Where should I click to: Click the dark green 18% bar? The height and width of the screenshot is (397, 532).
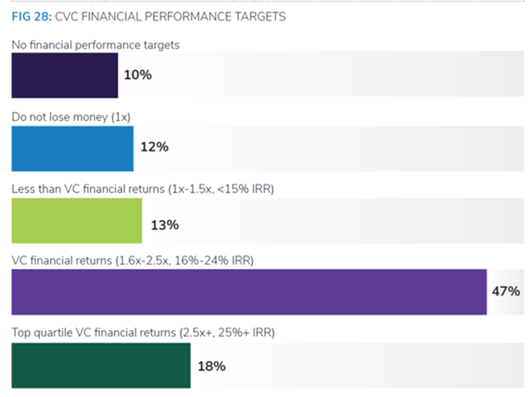(101, 365)
